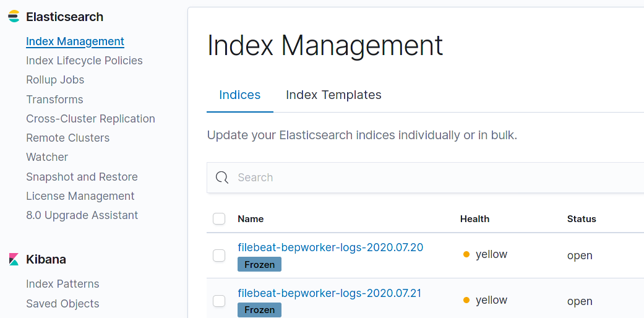The height and width of the screenshot is (318, 644).
Task: Open index filebeat-bepworker-logs-2020.07.21
Action: click(329, 293)
